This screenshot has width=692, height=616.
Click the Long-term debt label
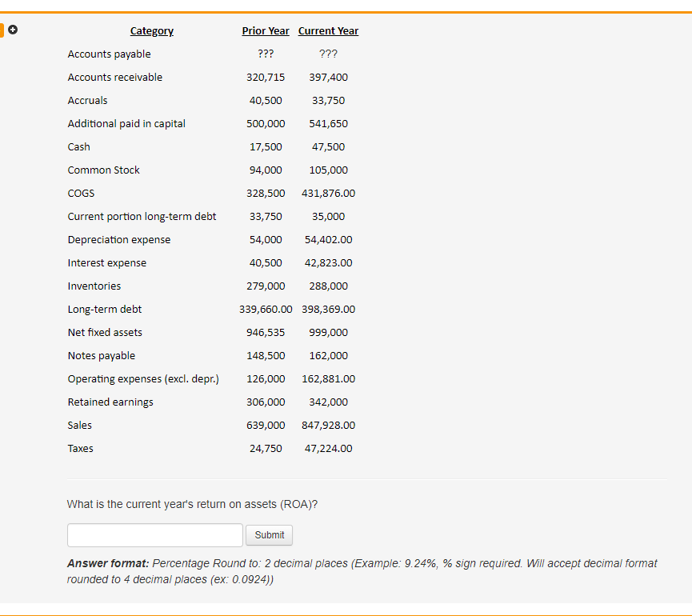pyautogui.click(x=104, y=309)
